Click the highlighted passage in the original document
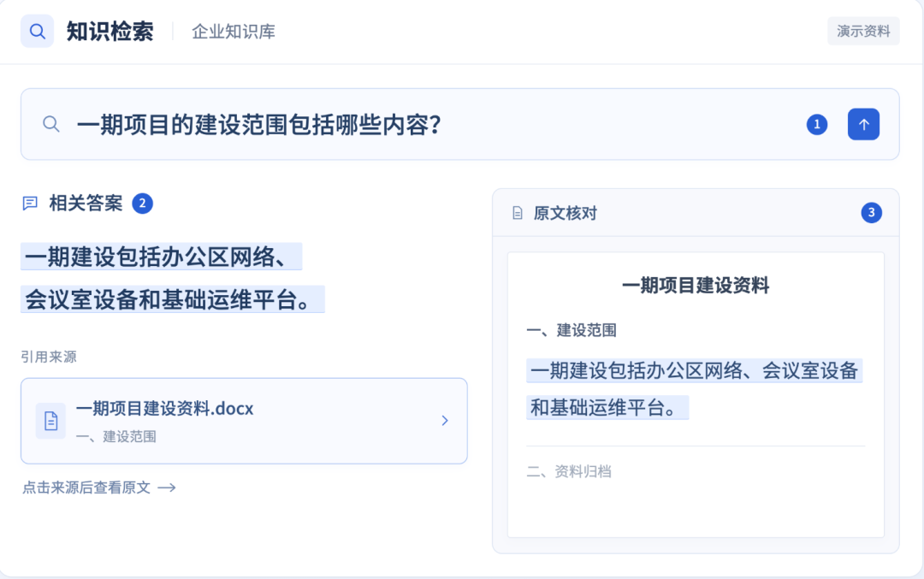This screenshot has height=579, width=924. tap(694, 389)
